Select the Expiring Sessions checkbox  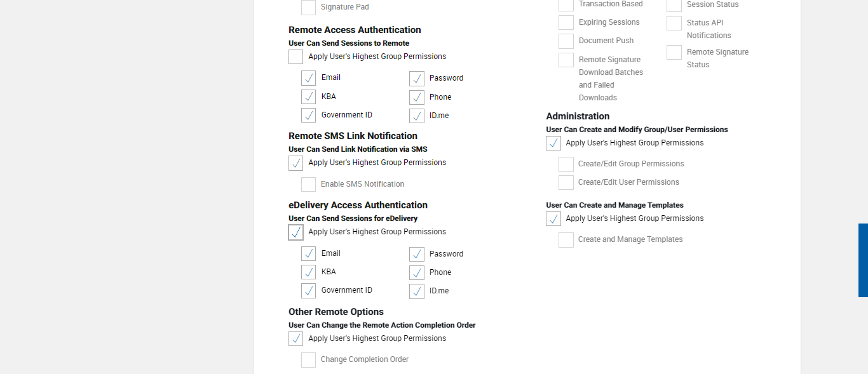(566, 23)
